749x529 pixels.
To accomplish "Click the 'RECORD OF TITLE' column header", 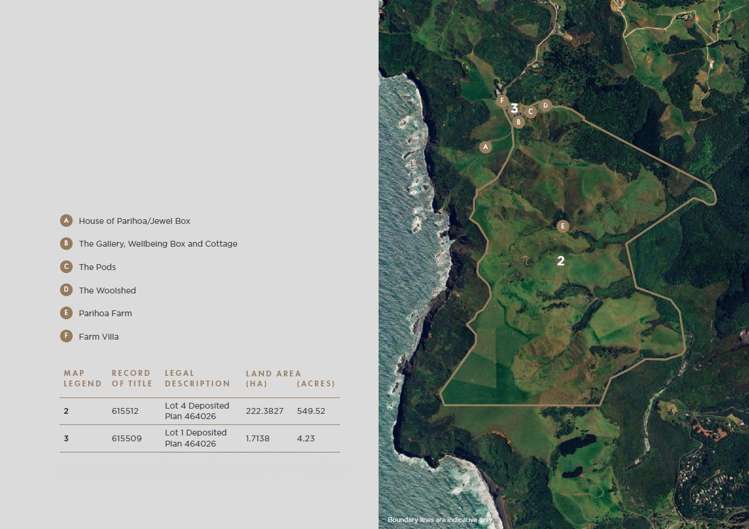I will click(x=132, y=378).
